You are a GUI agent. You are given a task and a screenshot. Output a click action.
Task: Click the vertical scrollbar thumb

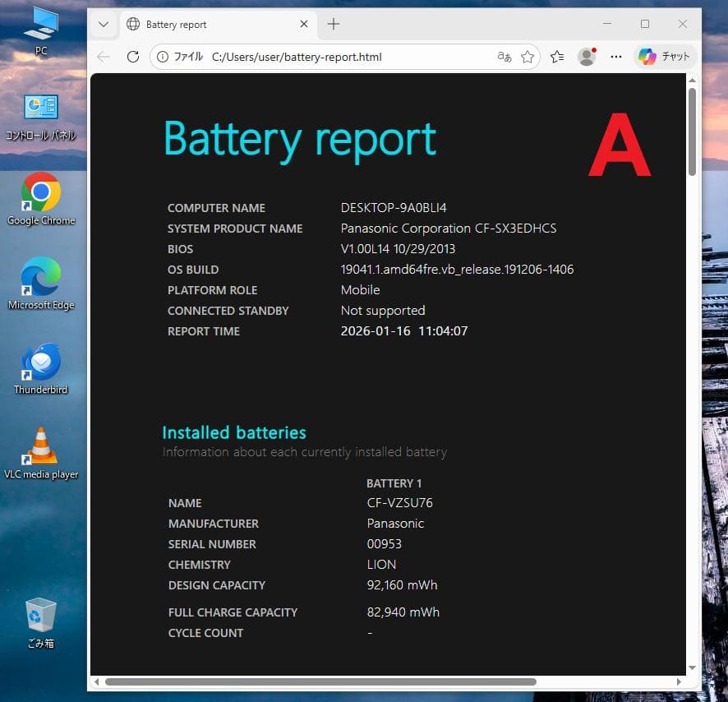(x=692, y=132)
